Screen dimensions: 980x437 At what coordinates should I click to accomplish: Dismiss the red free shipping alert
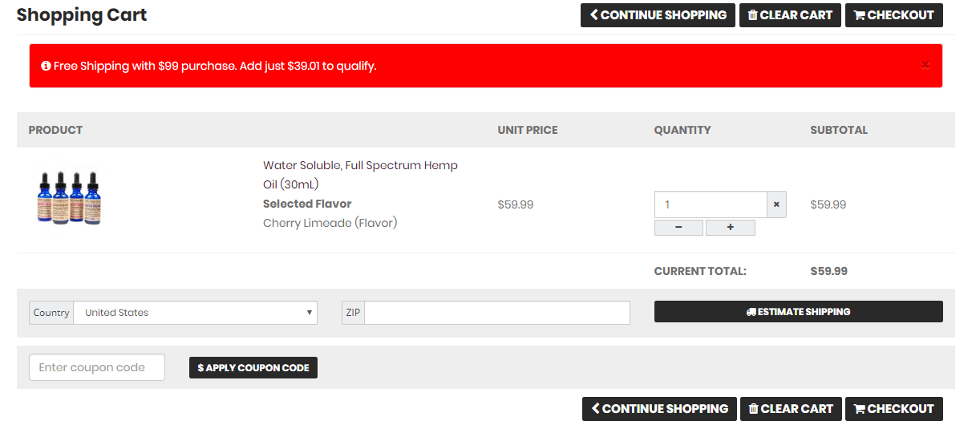tap(925, 65)
